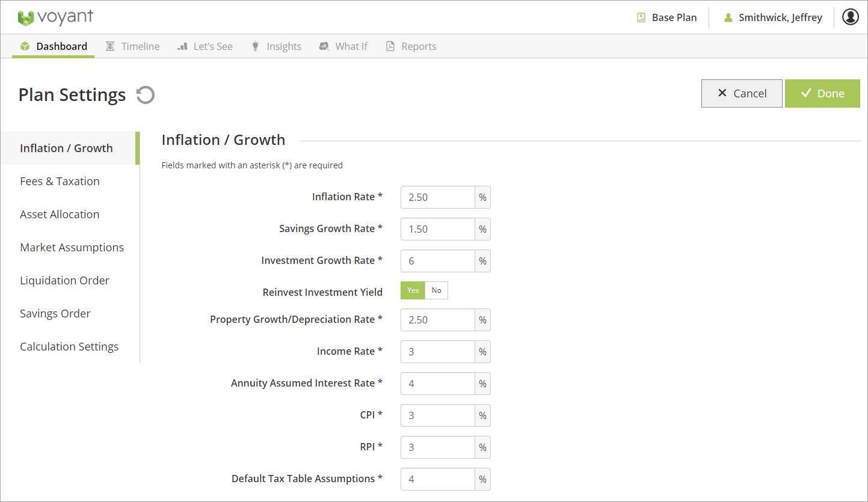
Task: Click the Timeline hourglass icon
Action: [x=110, y=46]
